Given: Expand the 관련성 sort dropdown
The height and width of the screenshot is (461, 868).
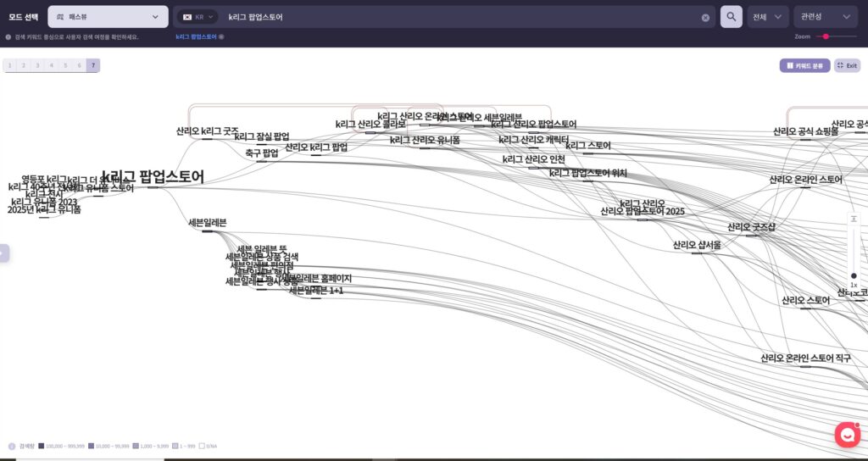Looking at the screenshot, I should (x=826, y=17).
